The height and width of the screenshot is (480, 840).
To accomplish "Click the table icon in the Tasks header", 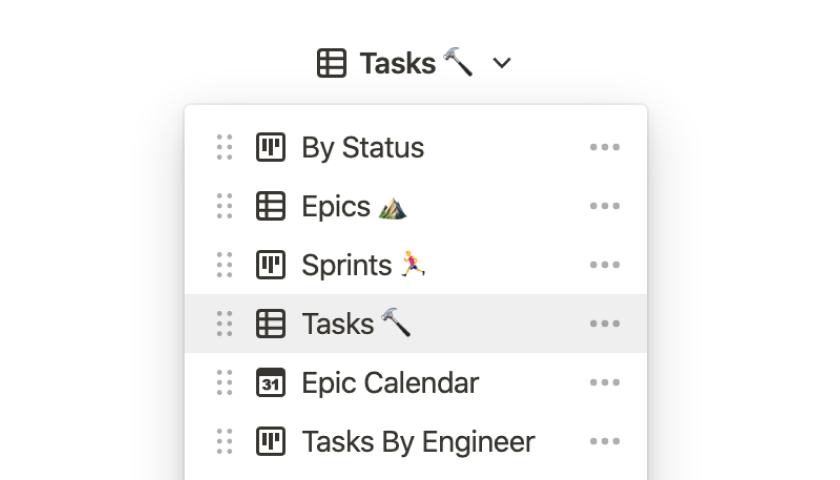I will point(331,64).
